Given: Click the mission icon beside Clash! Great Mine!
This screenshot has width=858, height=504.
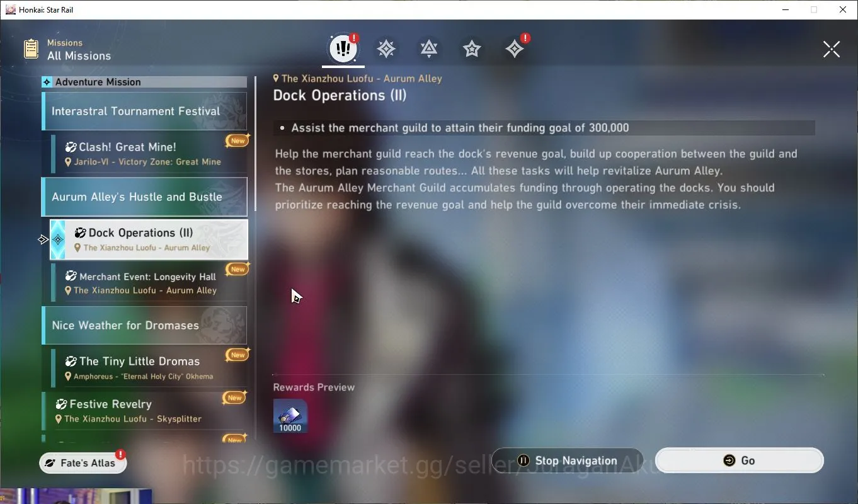Looking at the screenshot, I should point(71,147).
